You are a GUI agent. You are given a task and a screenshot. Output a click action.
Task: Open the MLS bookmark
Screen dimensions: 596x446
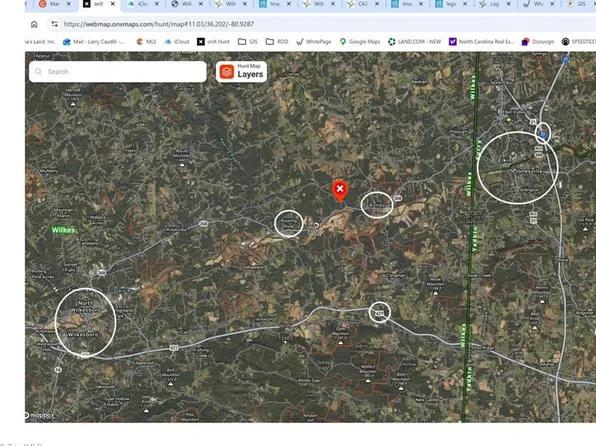[146, 42]
